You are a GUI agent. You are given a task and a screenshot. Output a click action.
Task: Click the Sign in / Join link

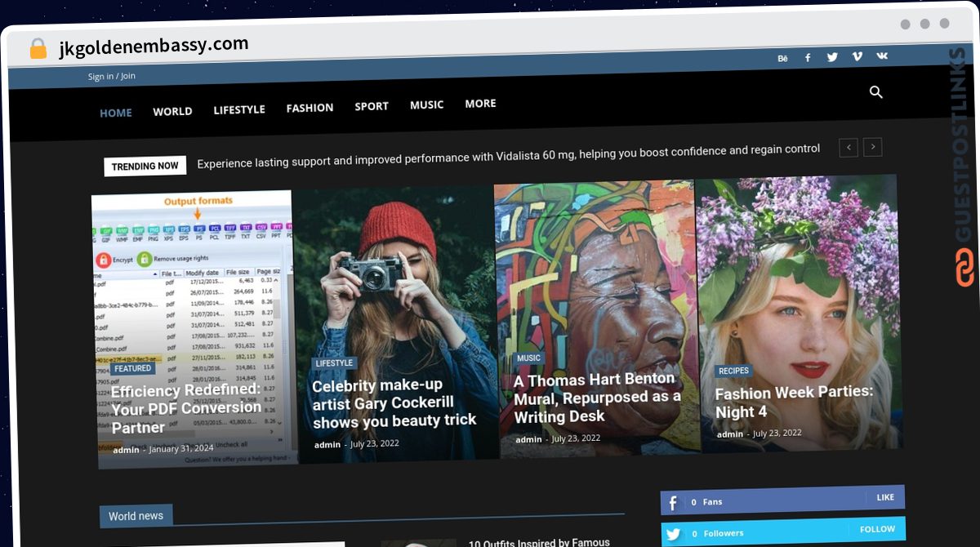[112, 76]
